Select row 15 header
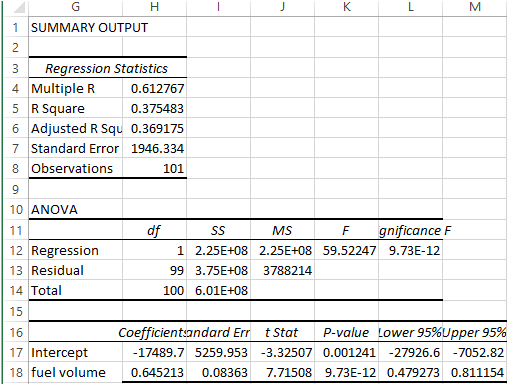 click(15, 311)
